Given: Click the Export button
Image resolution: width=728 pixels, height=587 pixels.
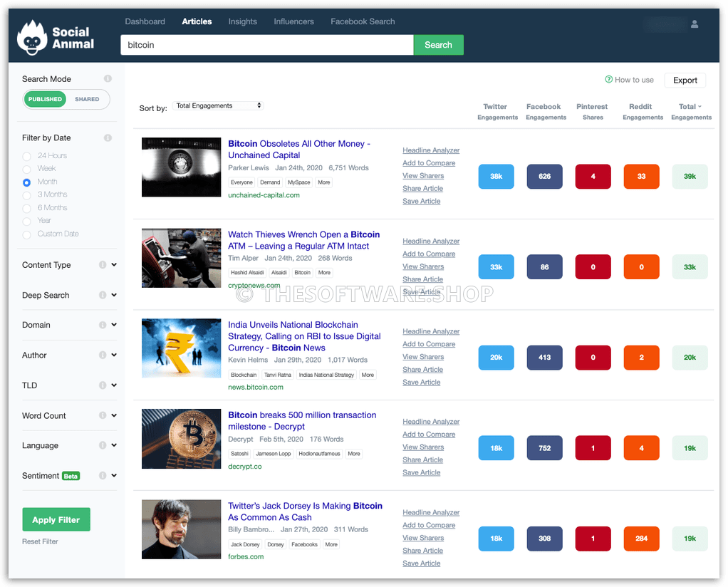Looking at the screenshot, I should [685, 80].
